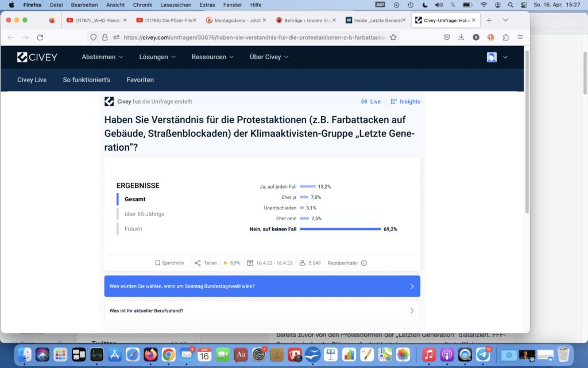Open the Firefox hamburger menu
This screenshot has width=588, height=368.
pos(520,37)
